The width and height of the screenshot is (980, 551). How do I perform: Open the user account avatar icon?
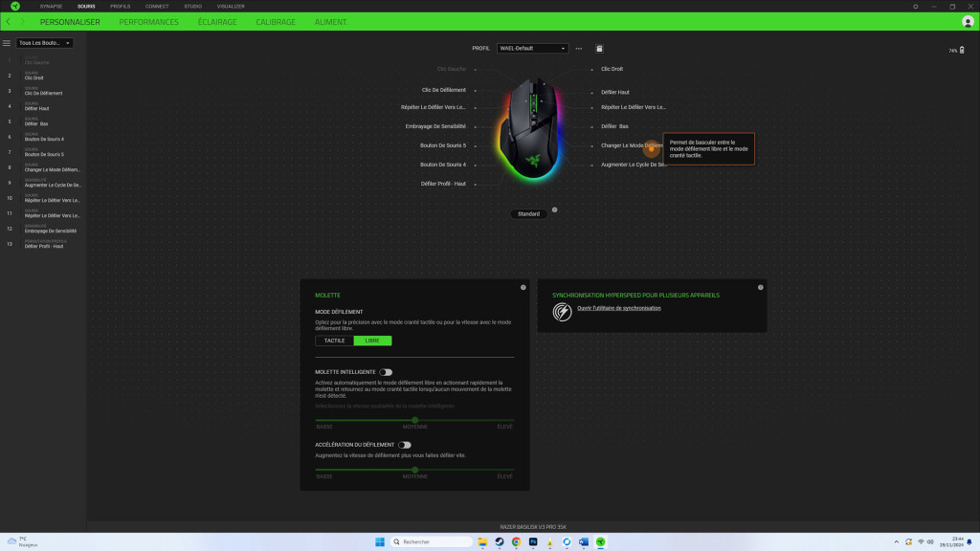pyautogui.click(x=968, y=22)
